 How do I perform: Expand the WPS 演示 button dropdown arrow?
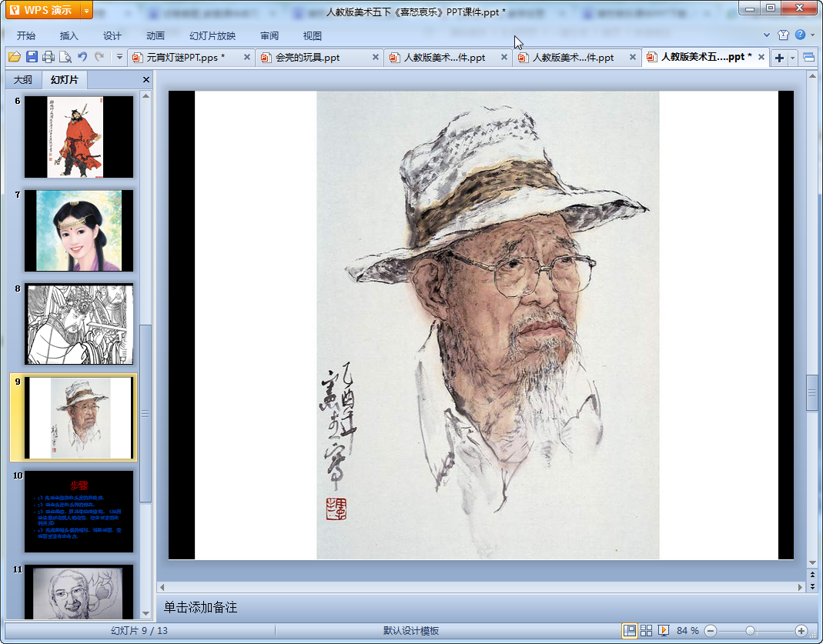coord(86,10)
